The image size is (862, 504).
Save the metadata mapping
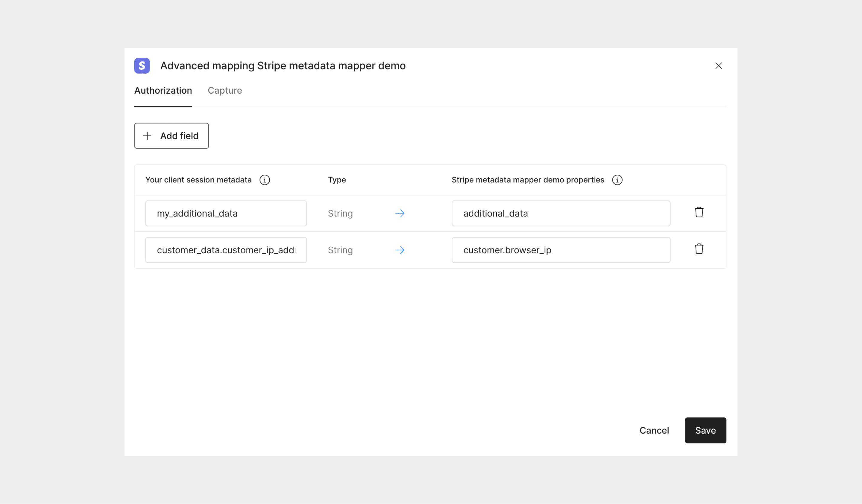pyautogui.click(x=705, y=430)
